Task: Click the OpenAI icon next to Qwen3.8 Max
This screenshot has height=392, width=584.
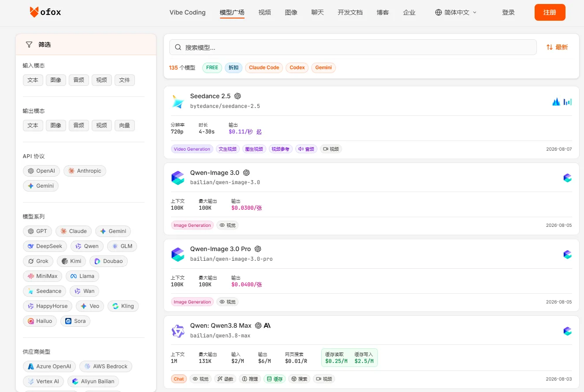Action: point(258,325)
